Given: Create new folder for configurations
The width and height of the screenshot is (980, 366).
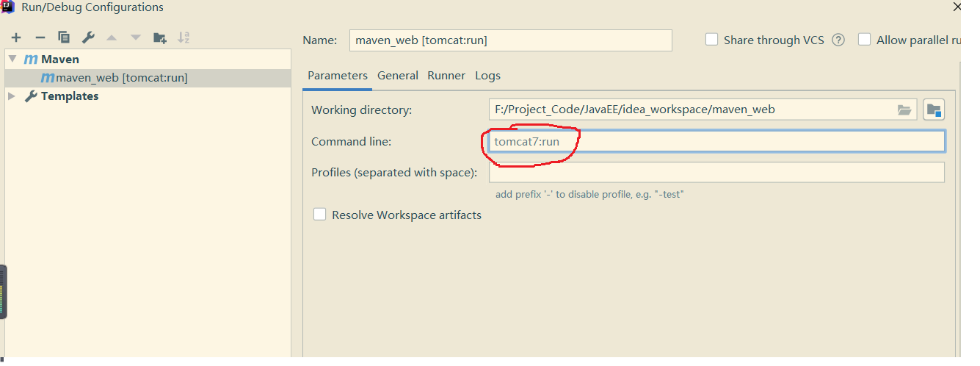Looking at the screenshot, I should (159, 37).
